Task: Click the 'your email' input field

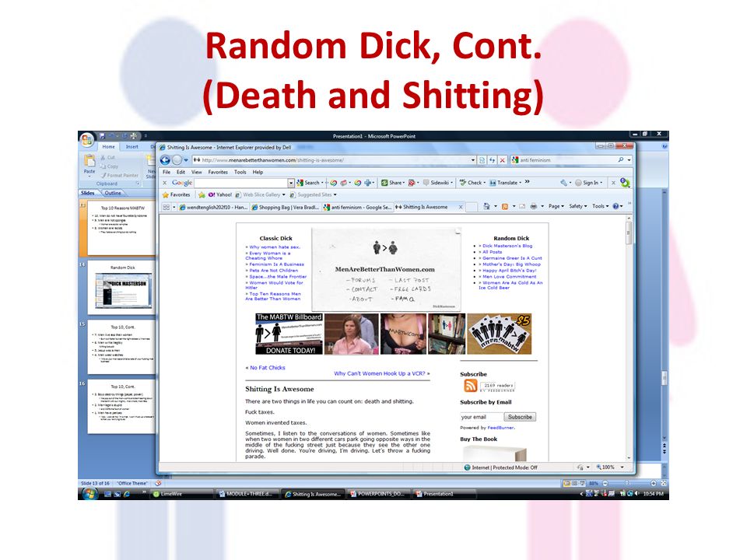Action: click(481, 417)
